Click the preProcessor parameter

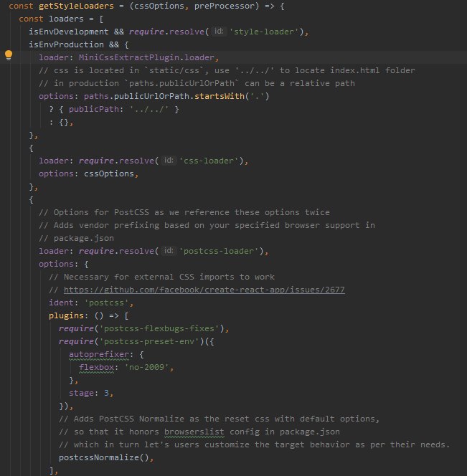225,6
